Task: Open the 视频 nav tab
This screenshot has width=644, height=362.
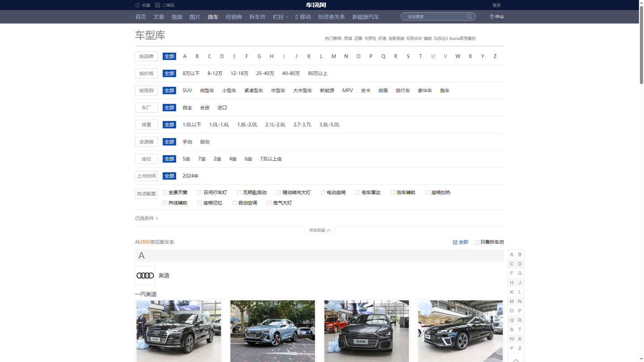Action: pos(177,17)
